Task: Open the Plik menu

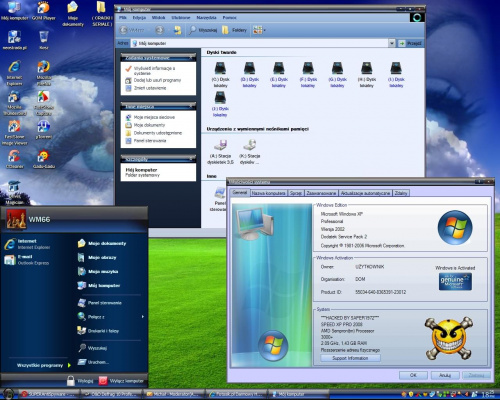Action: pyautogui.click(x=123, y=18)
